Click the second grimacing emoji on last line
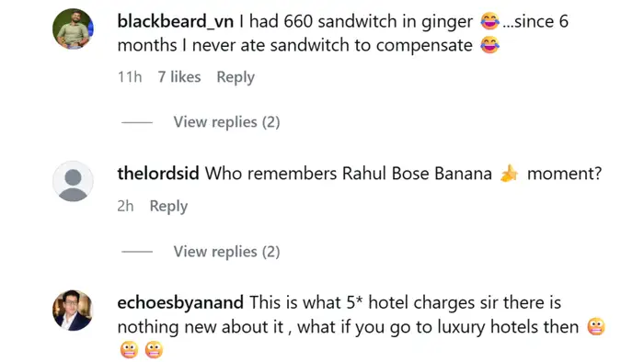The width and height of the screenshot is (644, 362). tap(154, 350)
